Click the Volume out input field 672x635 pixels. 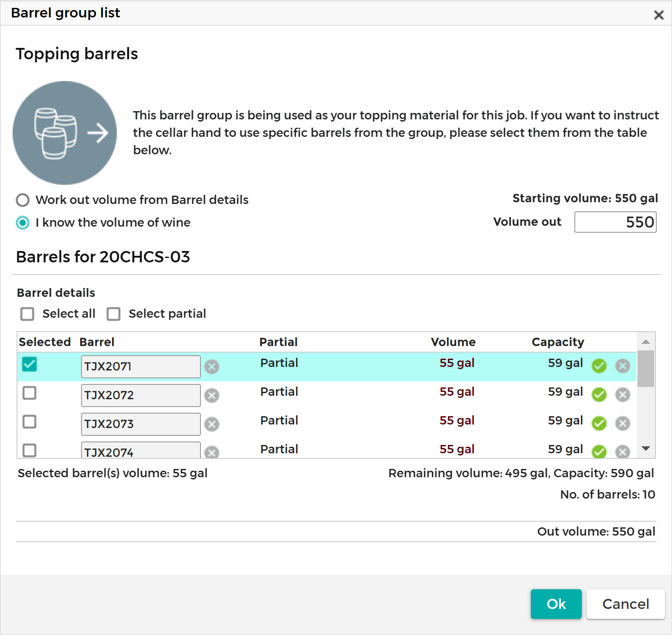coord(615,222)
